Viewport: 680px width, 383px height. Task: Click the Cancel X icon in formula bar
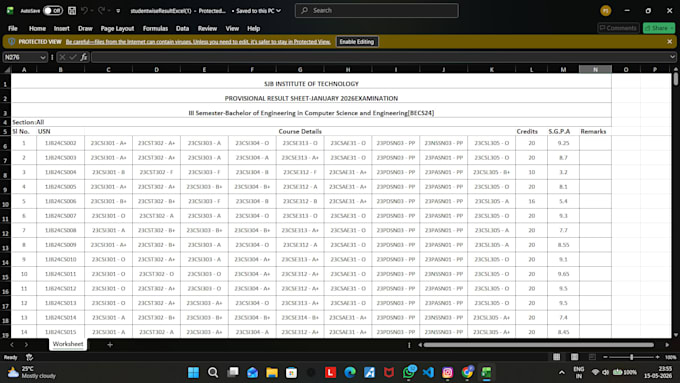pos(62,57)
